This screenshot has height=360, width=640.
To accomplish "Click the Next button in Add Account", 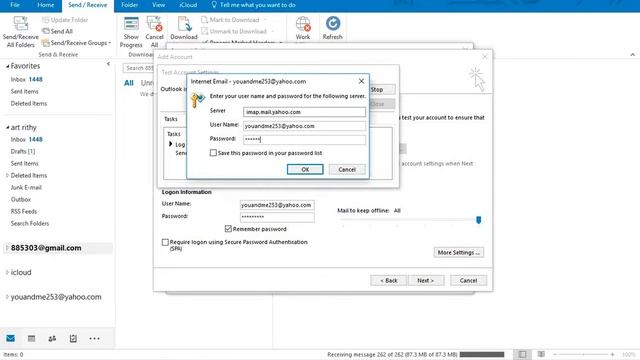I will pyautogui.click(x=425, y=280).
